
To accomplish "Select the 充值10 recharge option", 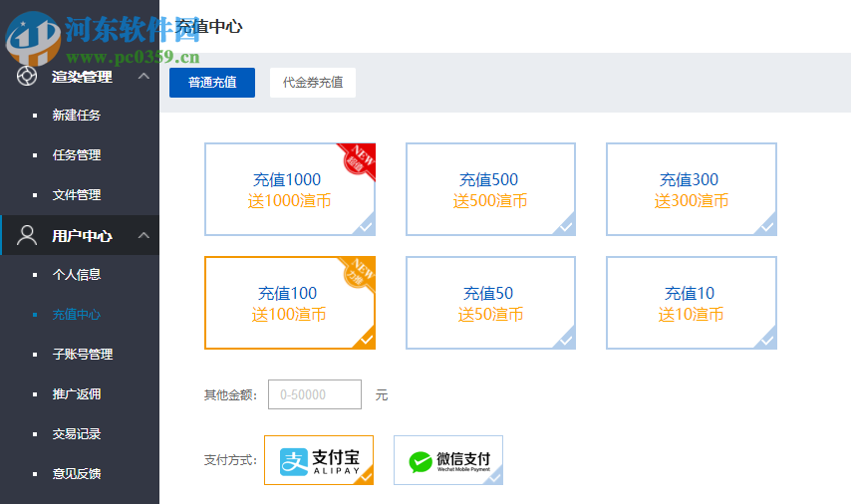I will click(x=692, y=303).
